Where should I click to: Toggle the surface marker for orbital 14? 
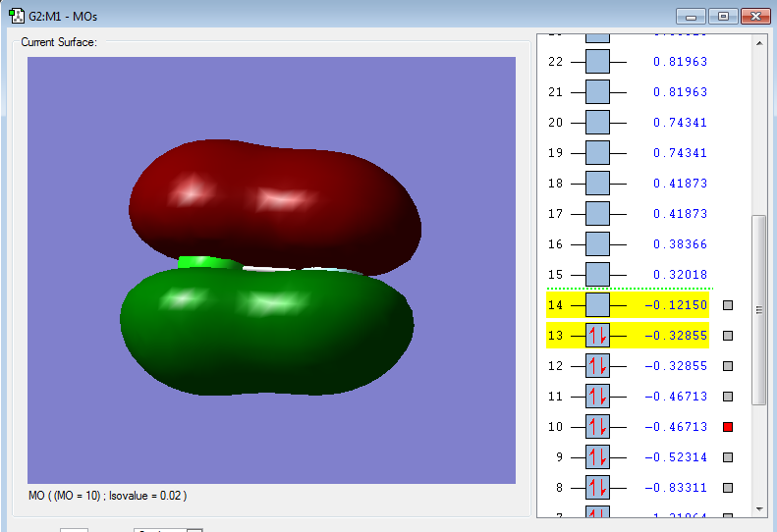(x=728, y=305)
